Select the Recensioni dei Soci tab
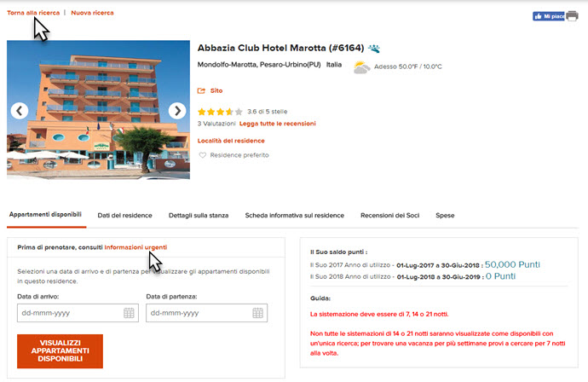This screenshot has width=588, height=382. [x=391, y=216]
